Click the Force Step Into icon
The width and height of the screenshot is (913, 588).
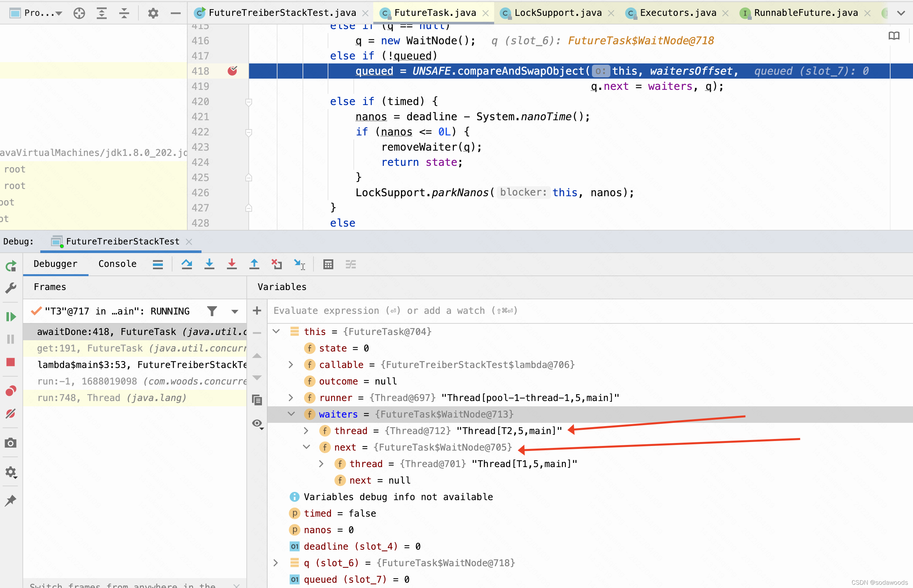click(232, 264)
